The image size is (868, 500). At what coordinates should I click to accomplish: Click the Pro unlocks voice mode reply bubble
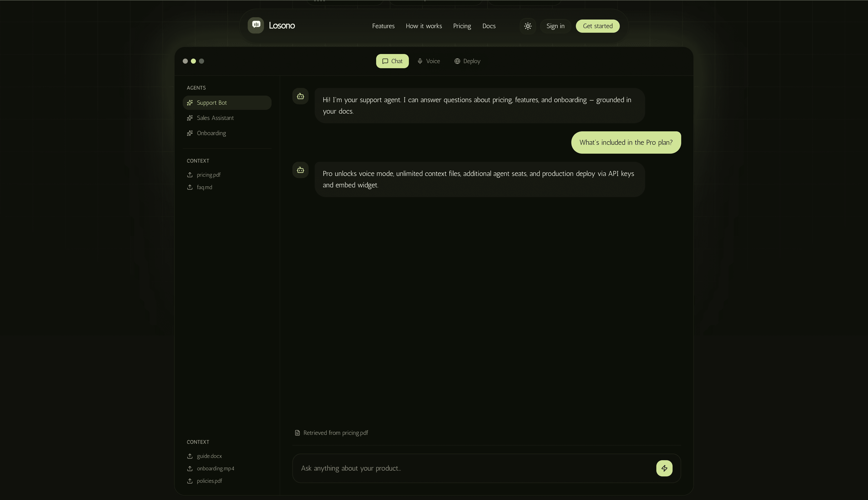pos(479,179)
